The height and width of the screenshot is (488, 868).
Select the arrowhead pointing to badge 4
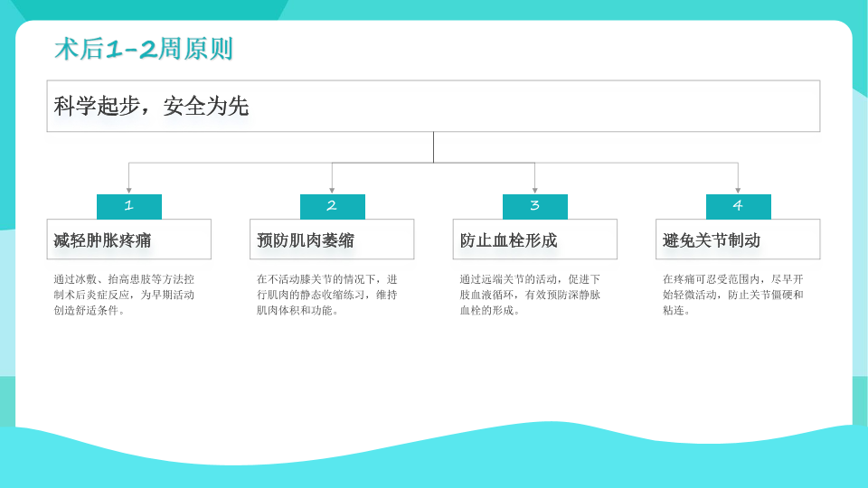click(738, 190)
